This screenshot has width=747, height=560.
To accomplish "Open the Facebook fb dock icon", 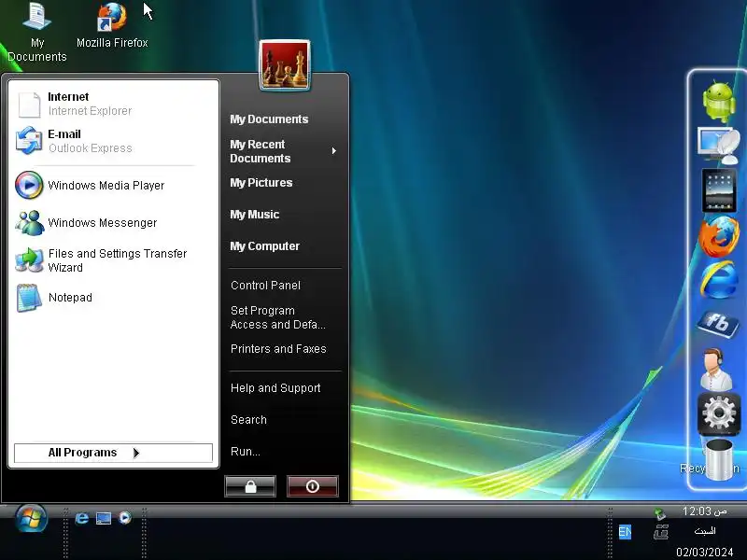I will pyautogui.click(x=718, y=324).
